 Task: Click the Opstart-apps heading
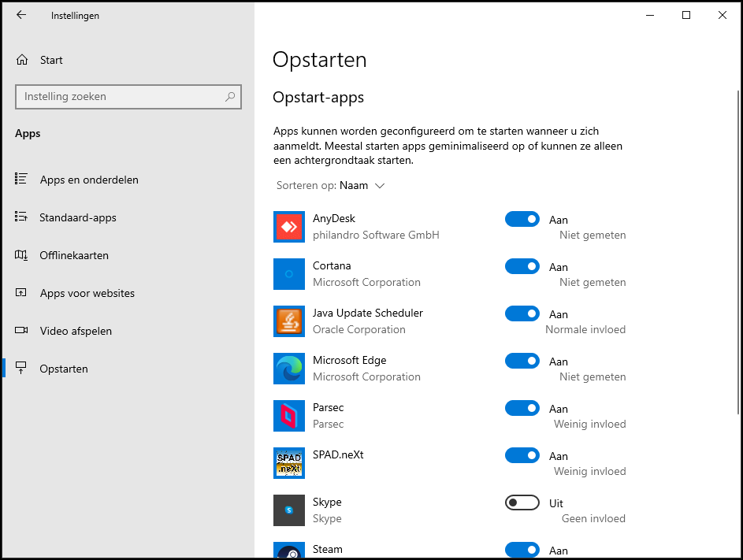click(318, 97)
